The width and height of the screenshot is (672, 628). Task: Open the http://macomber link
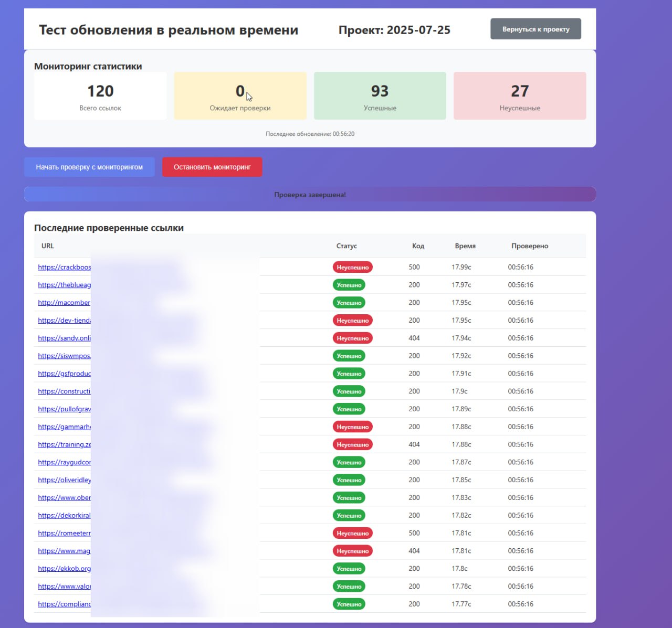(64, 303)
